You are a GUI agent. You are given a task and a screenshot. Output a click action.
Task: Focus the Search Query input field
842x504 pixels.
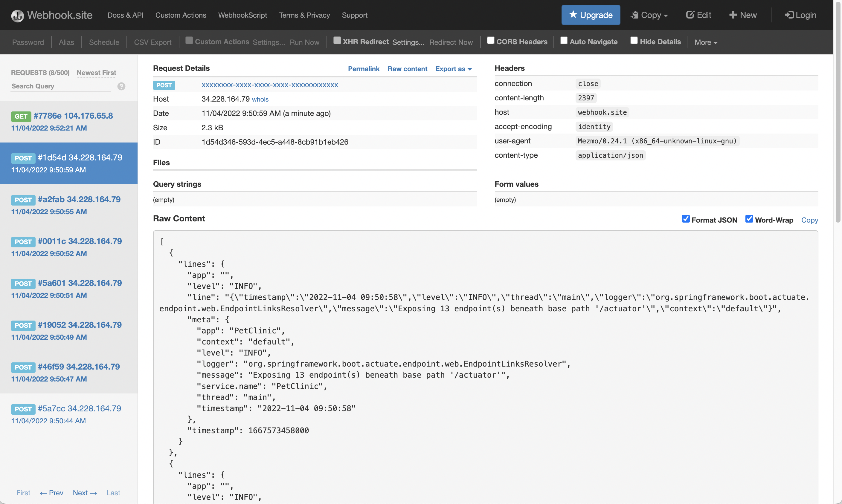[x=60, y=86]
